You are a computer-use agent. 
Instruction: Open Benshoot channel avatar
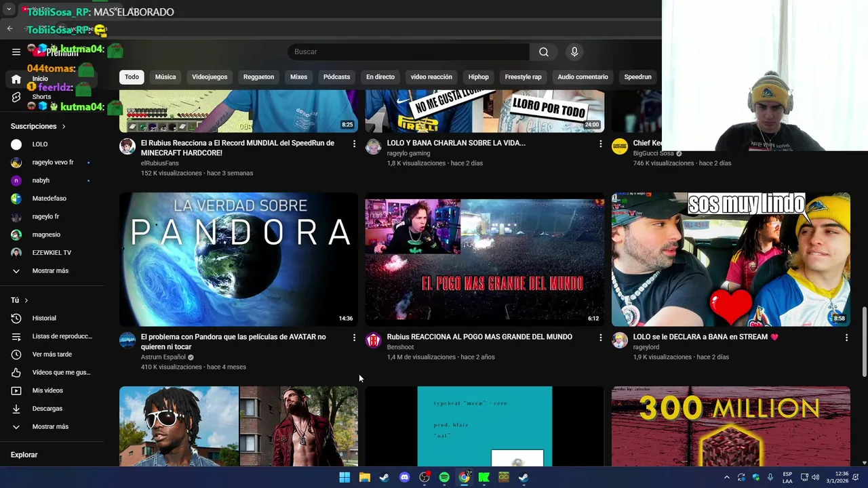[x=374, y=340]
